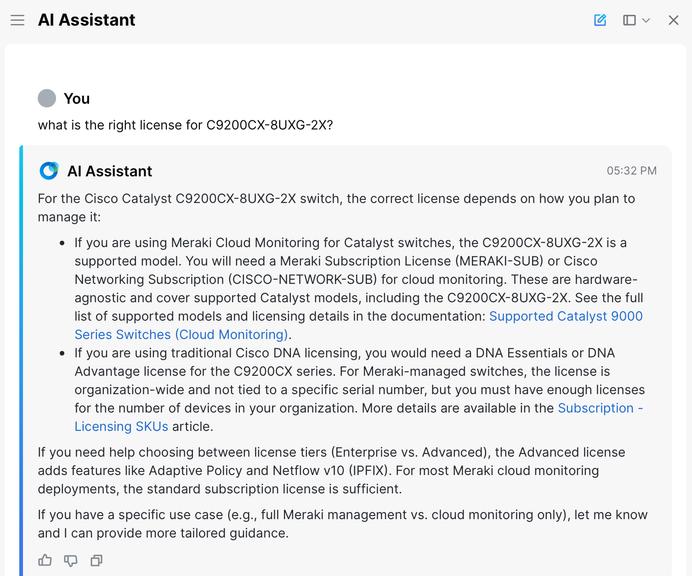The image size is (692, 576).
Task: Expand the layout options chevron
Action: point(646,20)
